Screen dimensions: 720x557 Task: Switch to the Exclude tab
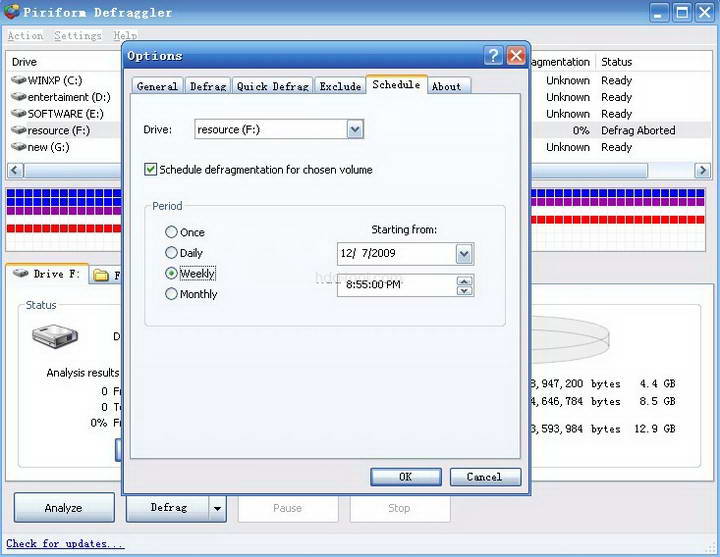click(x=340, y=86)
